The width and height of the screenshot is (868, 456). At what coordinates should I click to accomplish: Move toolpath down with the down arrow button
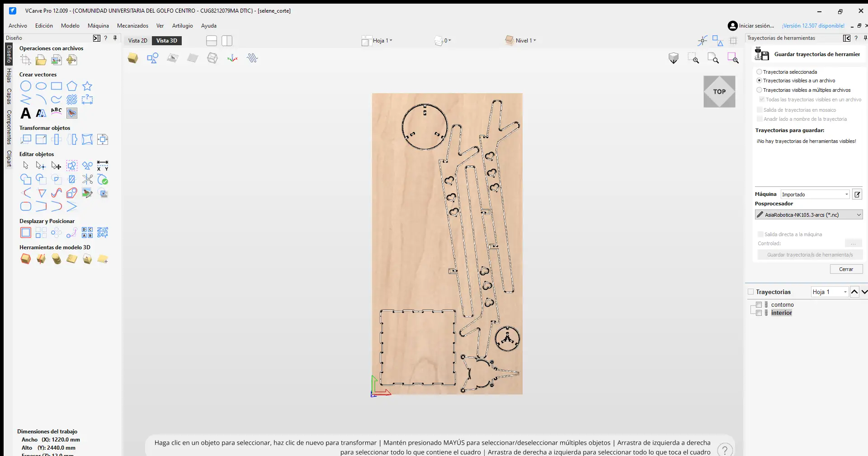864,292
